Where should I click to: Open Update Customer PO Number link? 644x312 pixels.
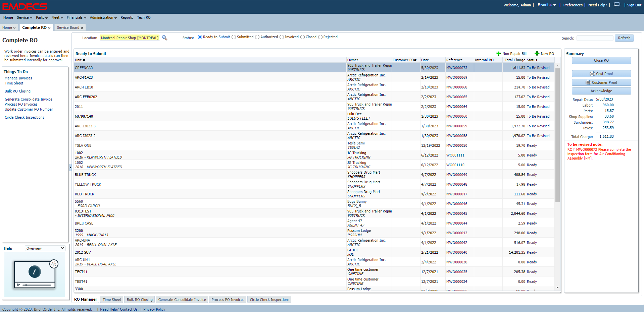[x=29, y=109]
